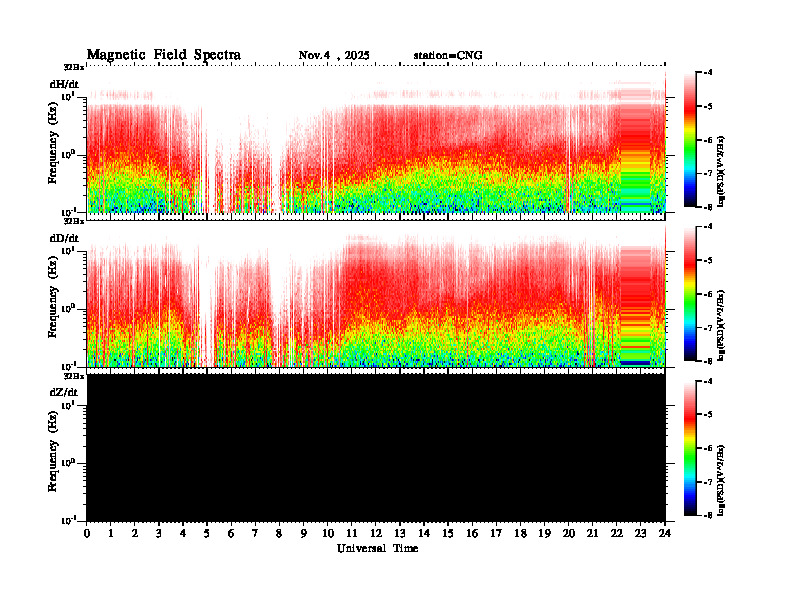The width and height of the screenshot is (792, 612).
Task: Click the 10^0 frequency tick of dZ/dt panel
Action: (68, 463)
